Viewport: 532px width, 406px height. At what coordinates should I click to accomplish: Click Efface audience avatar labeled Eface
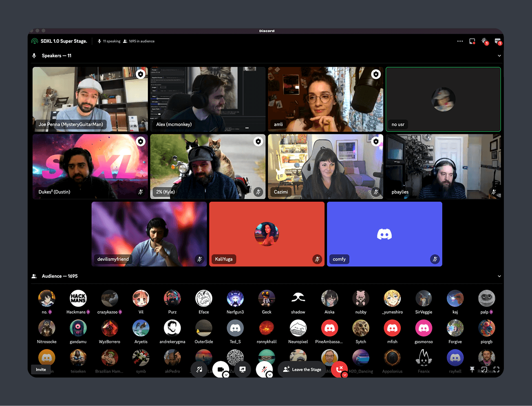point(204,298)
